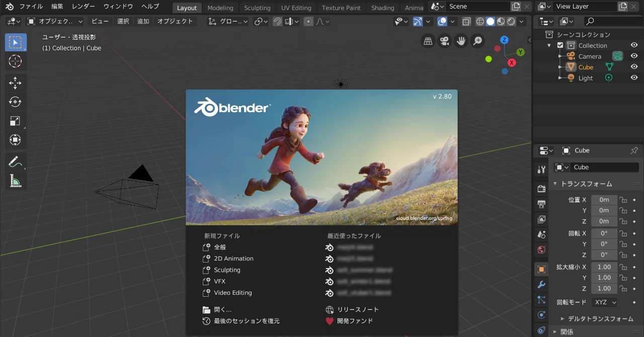Screen dimensions: 644x337
Task: Hide Light with eye icon
Action: pos(634,78)
